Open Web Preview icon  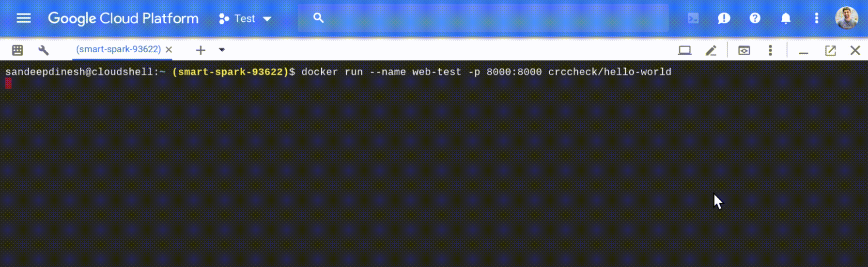tap(744, 50)
